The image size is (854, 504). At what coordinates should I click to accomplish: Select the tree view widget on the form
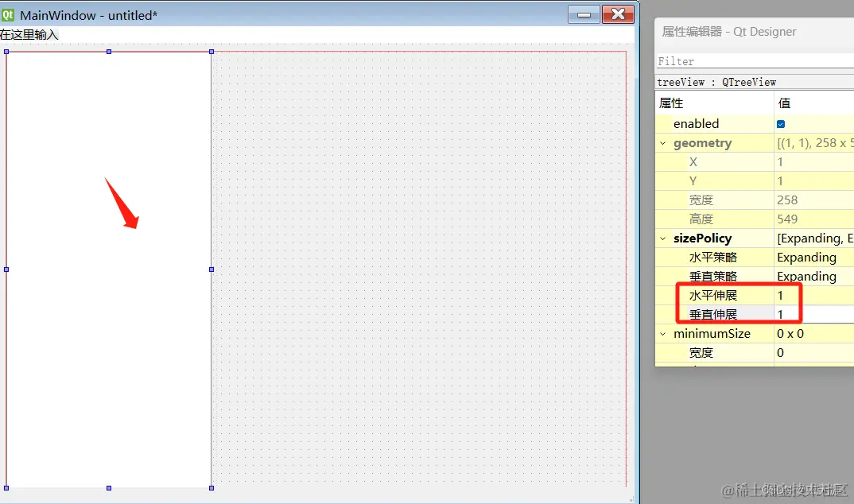(x=109, y=269)
